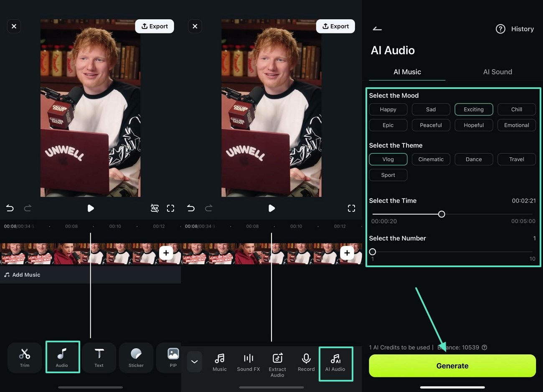The image size is (543, 392).
Task: Select the Cinematic theme
Action: click(x=431, y=159)
